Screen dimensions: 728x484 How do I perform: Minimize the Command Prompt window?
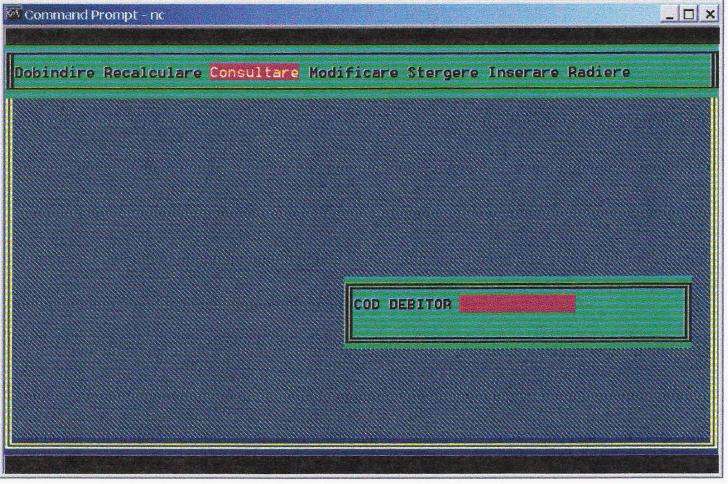[x=669, y=14]
